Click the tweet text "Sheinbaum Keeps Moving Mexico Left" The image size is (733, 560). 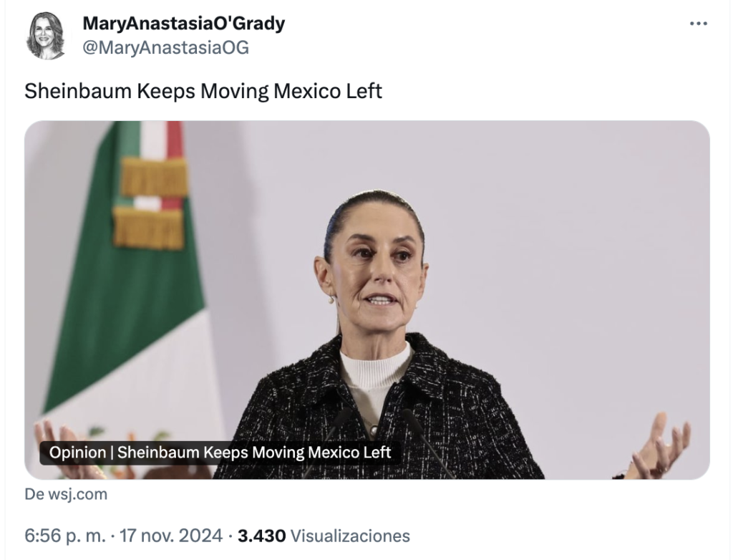tap(203, 91)
